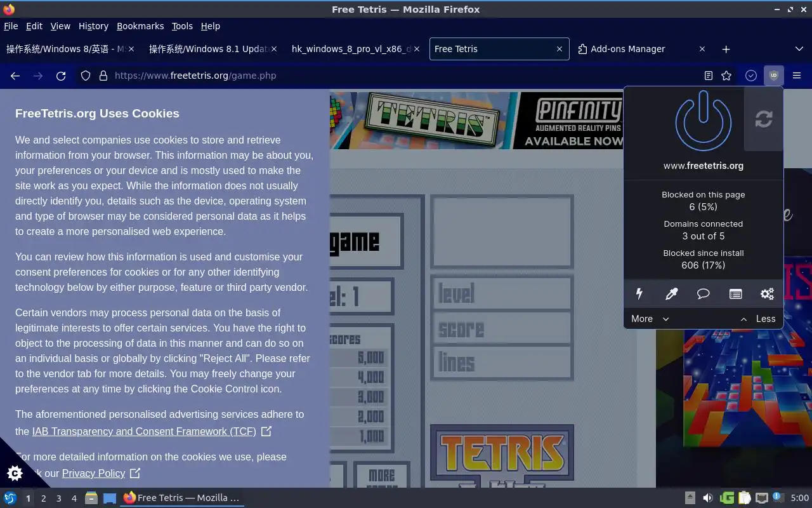Open the IAB Transparency and Consent Framework link
The height and width of the screenshot is (508, 812).
152,431
